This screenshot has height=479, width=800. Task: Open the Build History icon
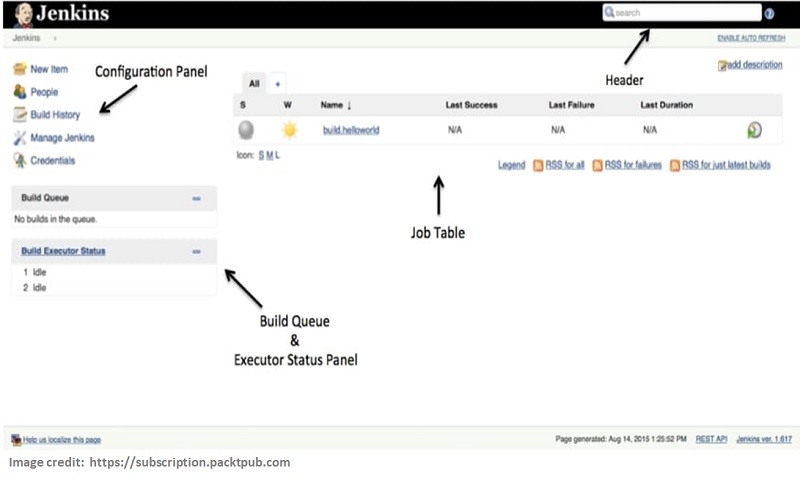coord(19,115)
